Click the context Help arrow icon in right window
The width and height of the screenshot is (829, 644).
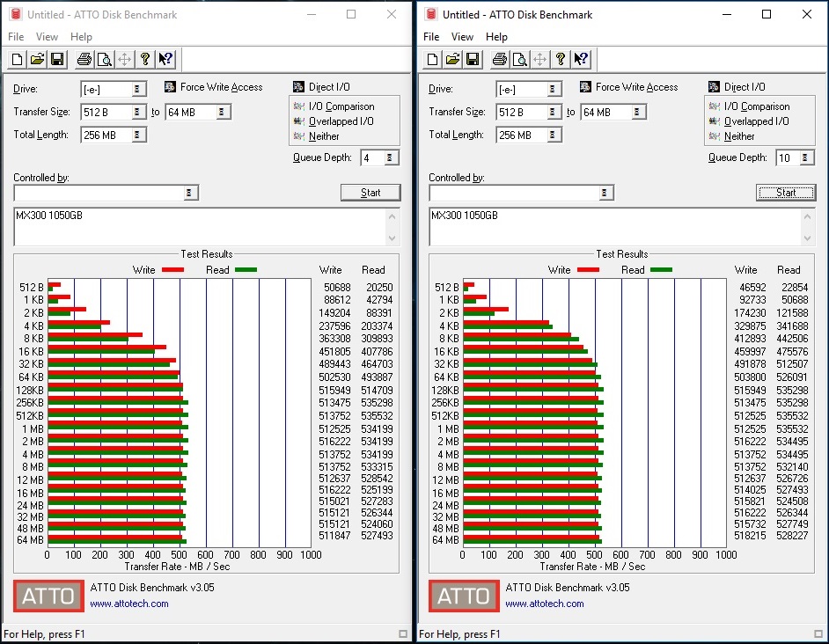581,59
